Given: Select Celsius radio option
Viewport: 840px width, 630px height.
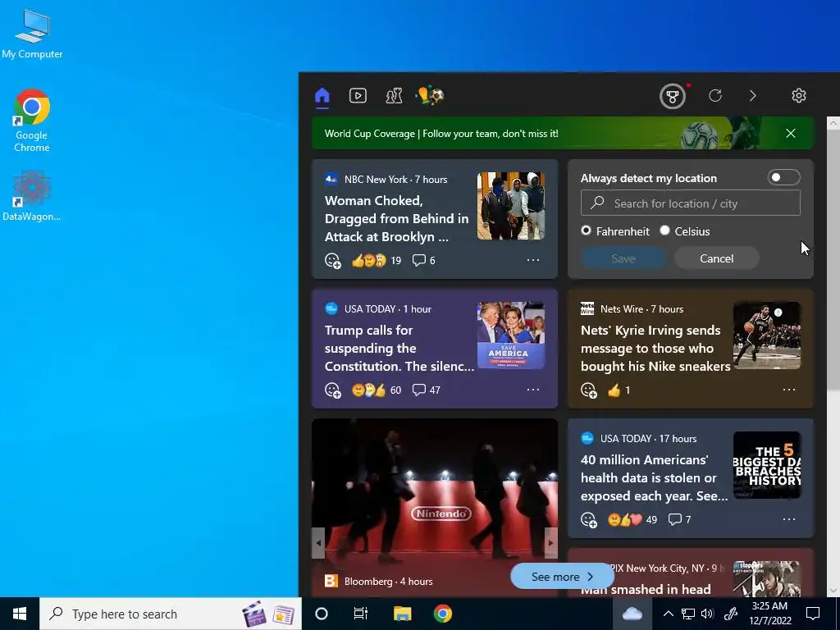Looking at the screenshot, I should tap(664, 231).
